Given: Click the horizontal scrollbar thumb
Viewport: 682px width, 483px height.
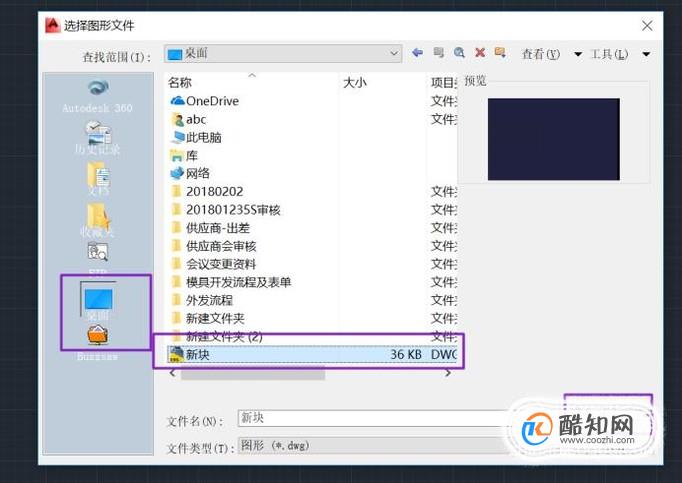Looking at the screenshot, I should (x=253, y=373).
